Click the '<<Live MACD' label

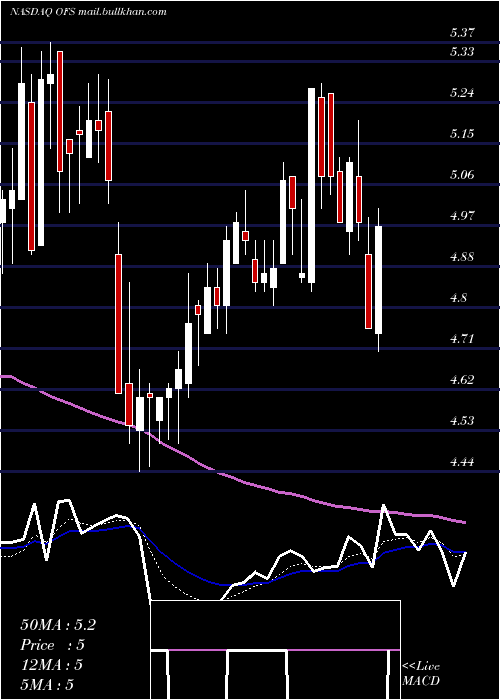[x=421, y=674]
